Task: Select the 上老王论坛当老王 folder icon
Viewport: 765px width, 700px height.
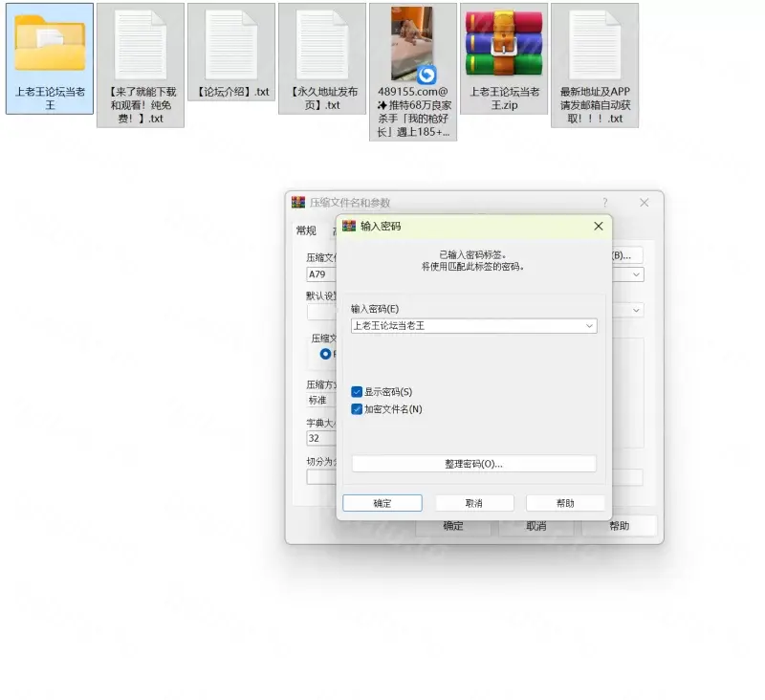Action: (x=50, y=44)
